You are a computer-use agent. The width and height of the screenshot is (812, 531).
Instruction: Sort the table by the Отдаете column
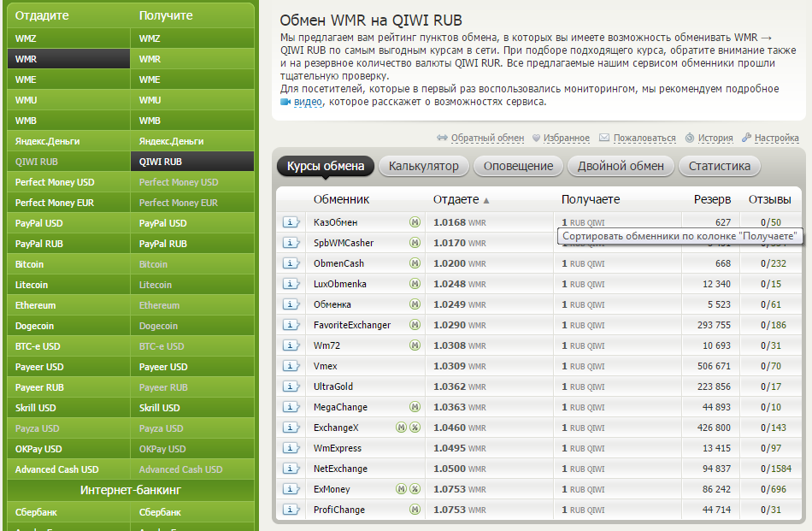(x=456, y=199)
